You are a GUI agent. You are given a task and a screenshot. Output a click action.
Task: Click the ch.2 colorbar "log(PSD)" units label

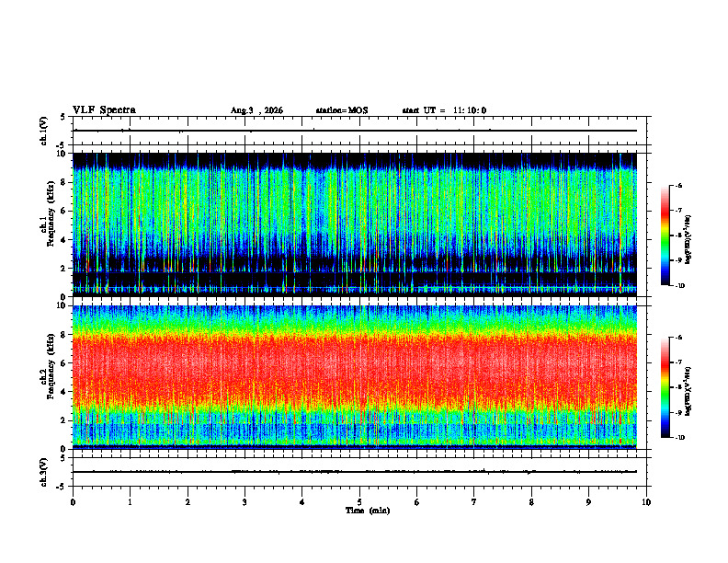(688, 391)
